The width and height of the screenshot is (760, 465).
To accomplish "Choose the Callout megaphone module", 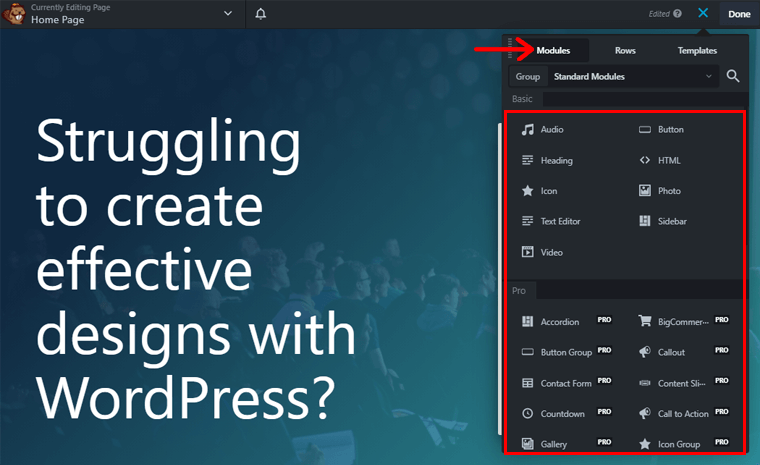I will [x=670, y=353].
